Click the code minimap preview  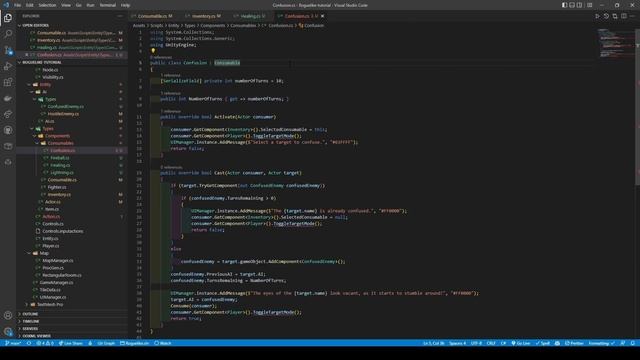(x=616, y=43)
